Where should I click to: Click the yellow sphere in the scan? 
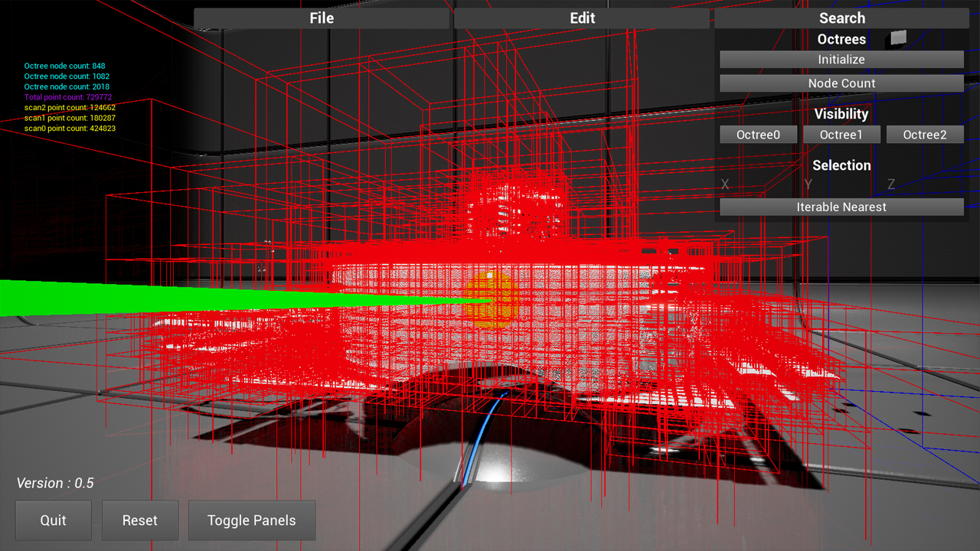(488, 298)
